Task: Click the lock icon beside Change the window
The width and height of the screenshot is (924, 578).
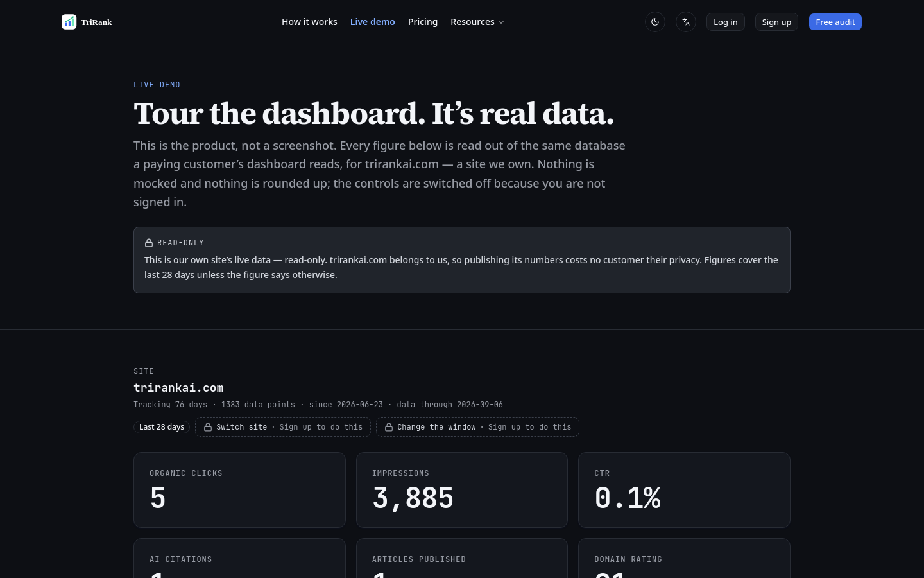Action: tap(389, 427)
